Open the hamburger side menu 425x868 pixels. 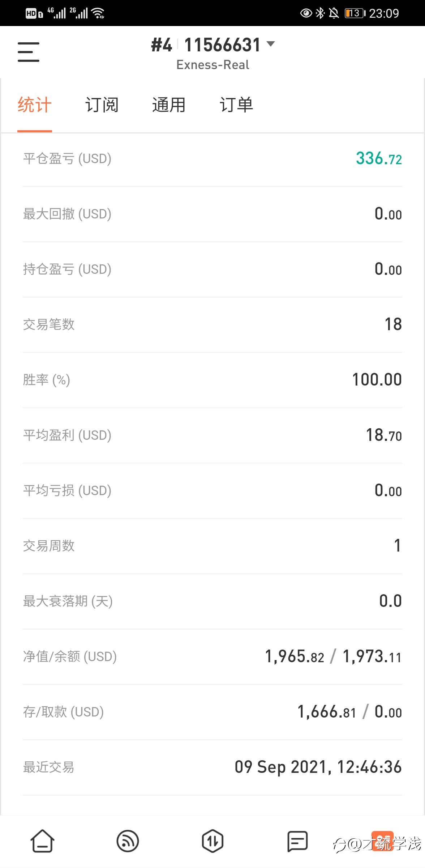[29, 52]
